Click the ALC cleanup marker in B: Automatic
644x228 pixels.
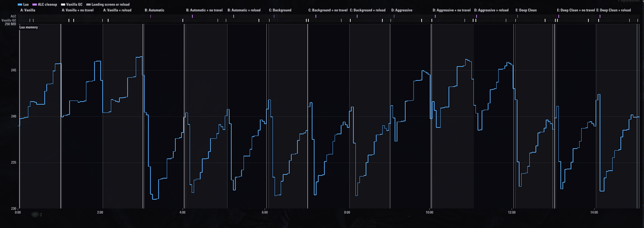coord(150,16)
